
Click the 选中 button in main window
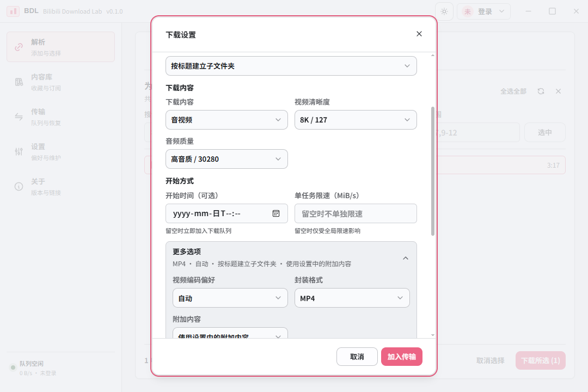coord(544,132)
